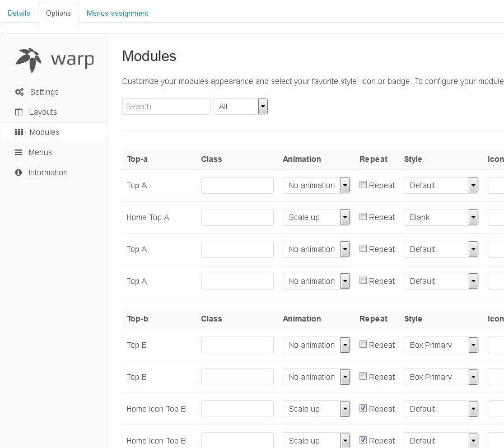Click the modules Search field
This screenshot has width=504, height=448.
tap(166, 106)
